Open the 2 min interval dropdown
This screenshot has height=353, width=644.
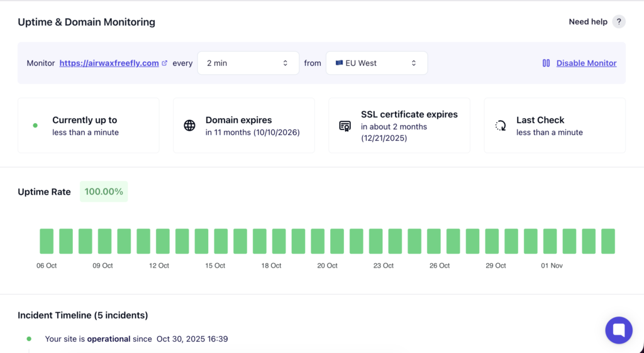(x=248, y=63)
